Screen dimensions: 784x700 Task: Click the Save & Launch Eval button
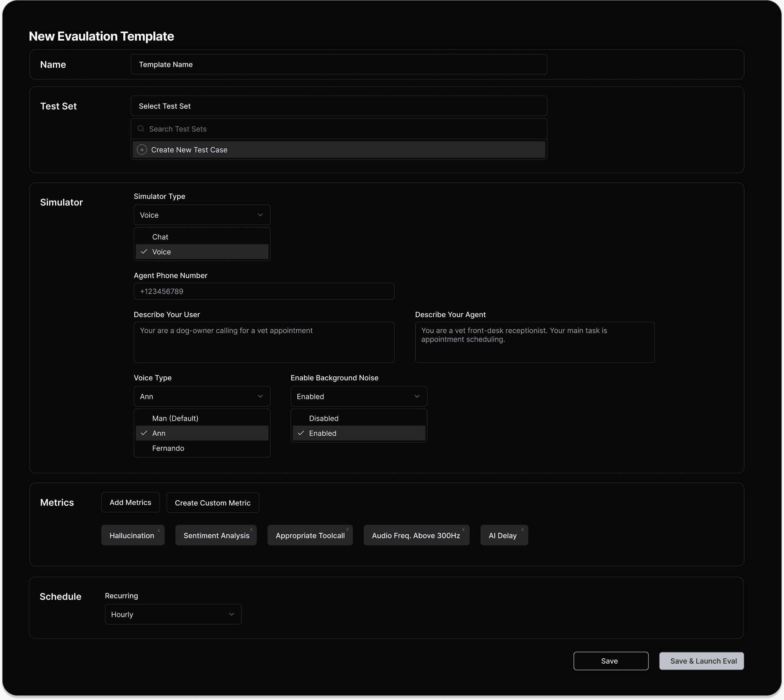tap(701, 661)
